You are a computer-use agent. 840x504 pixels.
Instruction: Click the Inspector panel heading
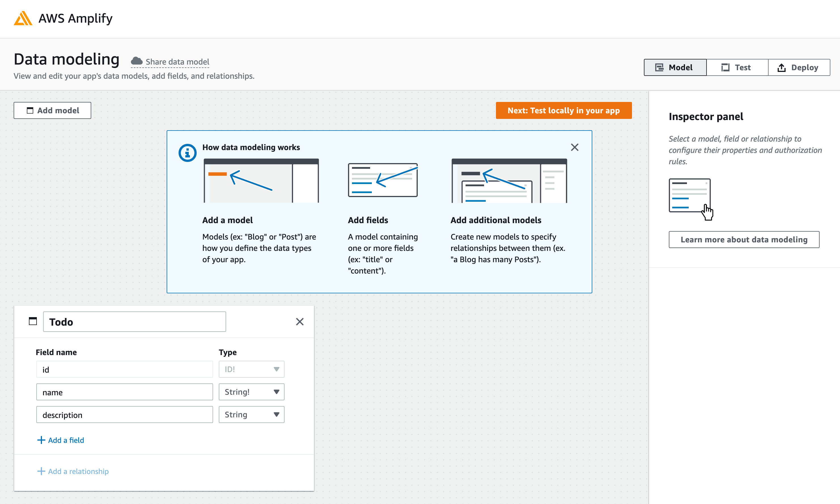(706, 116)
